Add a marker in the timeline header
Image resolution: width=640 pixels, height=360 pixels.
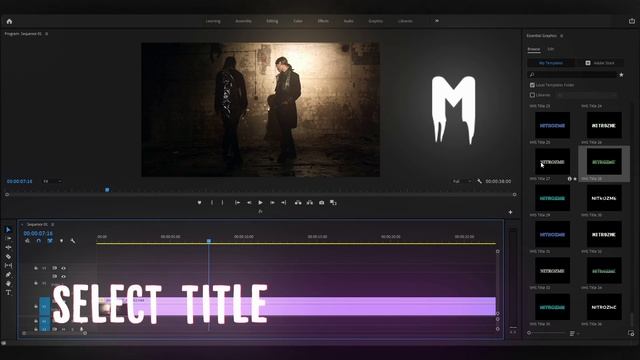pyautogui.click(x=61, y=241)
